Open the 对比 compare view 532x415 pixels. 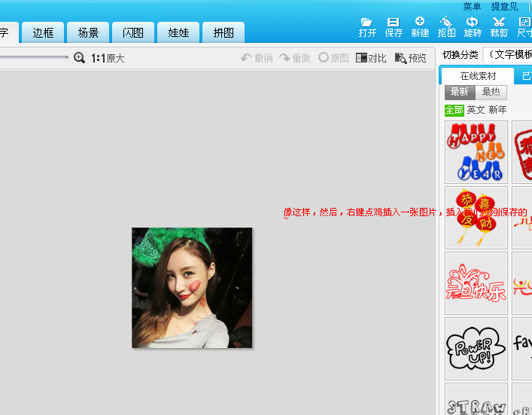pyautogui.click(x=371, y=58)
